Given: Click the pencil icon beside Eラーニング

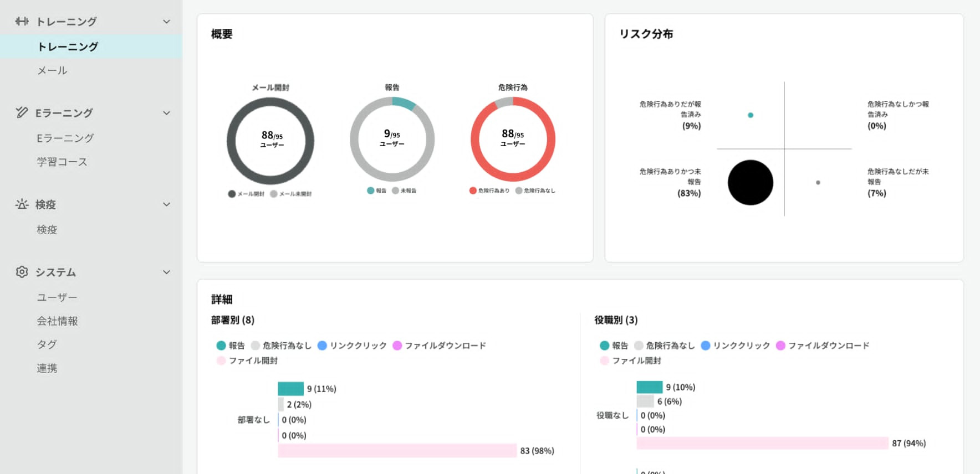Looking at the screenshot, I should coord(22,112).
